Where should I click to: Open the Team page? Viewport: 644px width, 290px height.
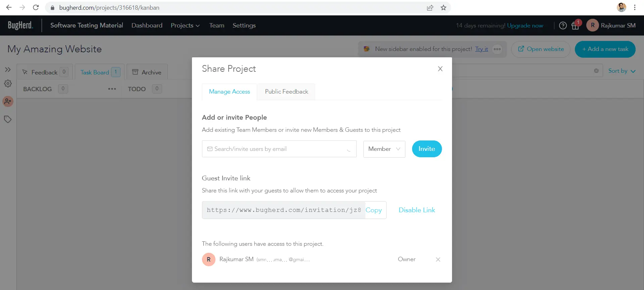tap(217, 25)
